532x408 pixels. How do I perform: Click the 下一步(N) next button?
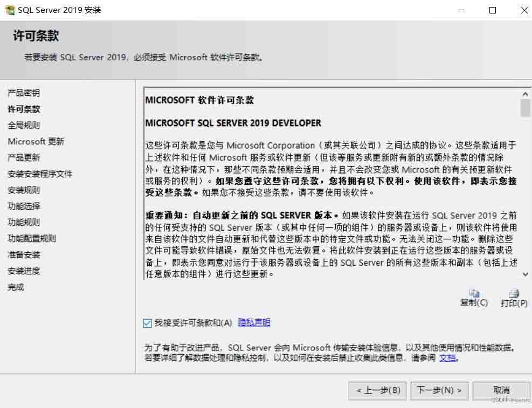[439, 390]
